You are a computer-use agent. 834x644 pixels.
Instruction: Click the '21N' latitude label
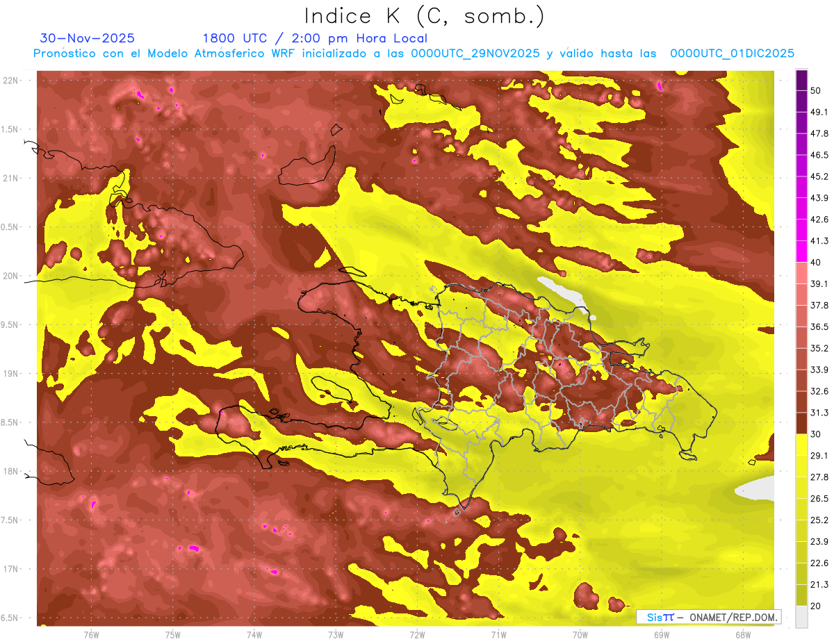[10, 178]
